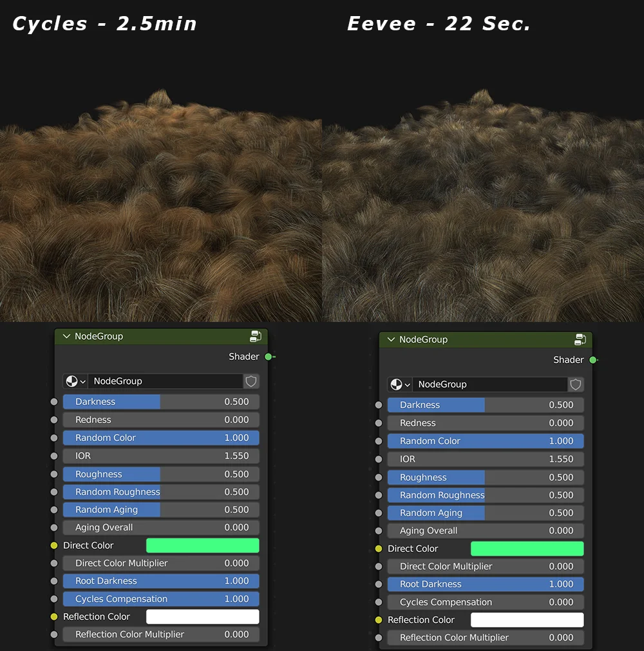Screen dimensions: 644x651
Task: Toggle the fake user shield on Eevee NodeGroup
Action: click(x=575, y=384)
